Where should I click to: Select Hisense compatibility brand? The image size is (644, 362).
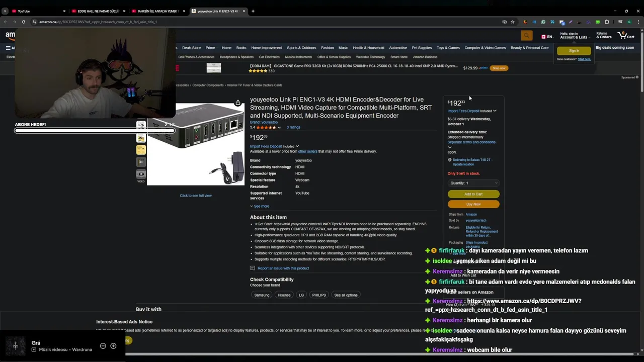(284, 295)
